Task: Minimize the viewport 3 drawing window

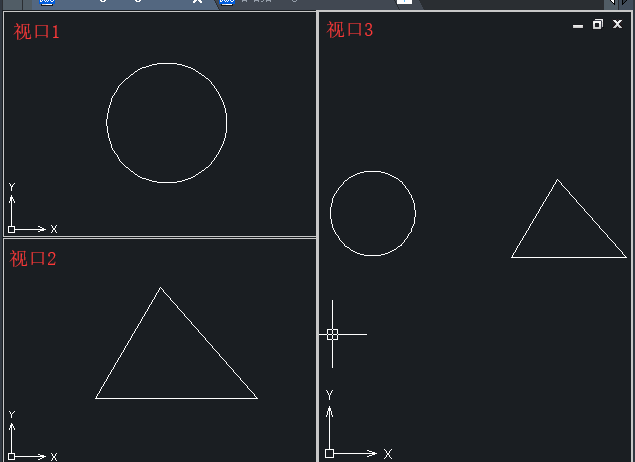Action: coord(578,25)
